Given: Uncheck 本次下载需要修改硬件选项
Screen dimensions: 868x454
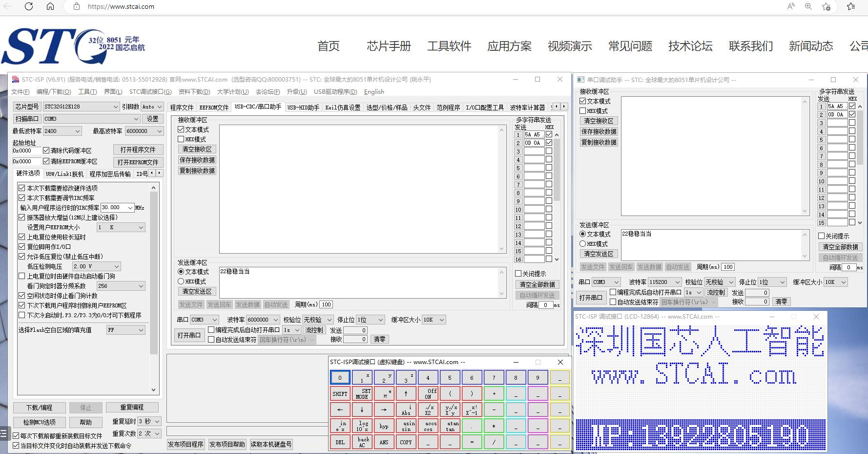Looking at the screenshot, I should click(x=21, y=188).
